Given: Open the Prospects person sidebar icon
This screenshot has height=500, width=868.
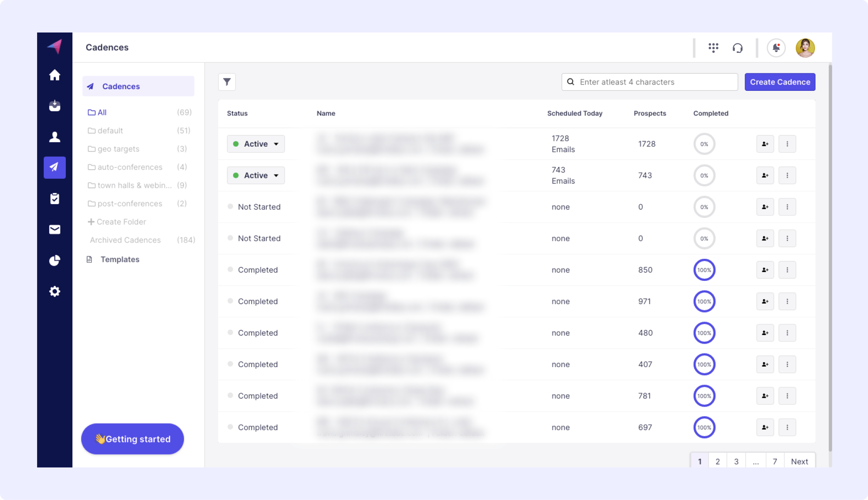Looking at the screenshot, I should click(x=55, y=137).
